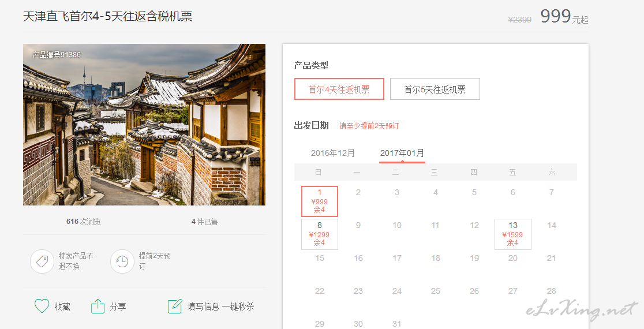Switch to 2016年12月 month tab
This screenshot has height=329, width=644.
pyautogui.click(x=333, y=153)
